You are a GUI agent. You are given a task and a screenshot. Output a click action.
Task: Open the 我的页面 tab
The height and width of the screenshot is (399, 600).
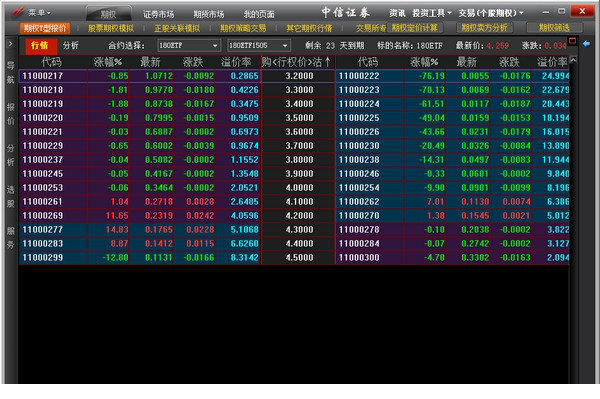(x=259, y=15)
